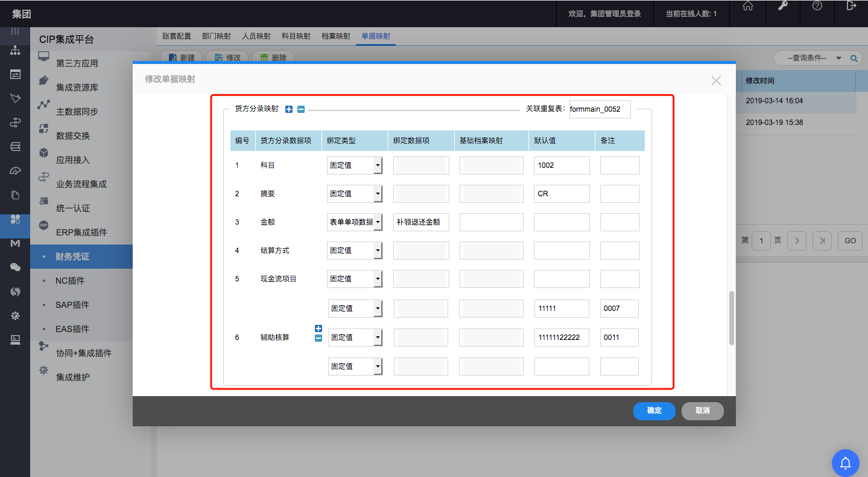The image size is (868, 477).
Task: Click the 确定 button
Action: (x=654, y=411)
